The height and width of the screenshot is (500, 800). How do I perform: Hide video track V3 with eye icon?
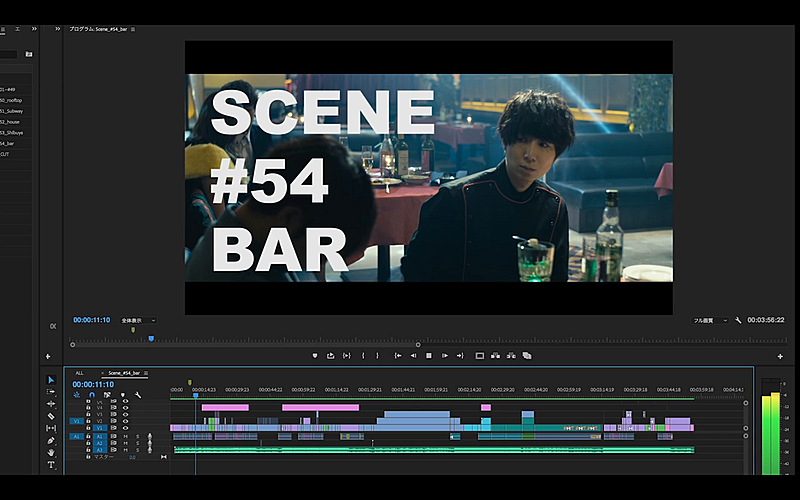(125, 414)
